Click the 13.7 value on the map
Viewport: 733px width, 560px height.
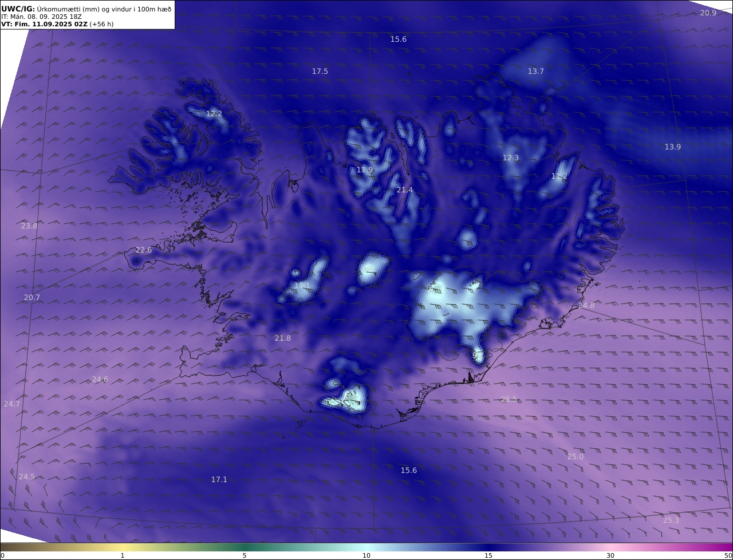click(x=536, y=71)
